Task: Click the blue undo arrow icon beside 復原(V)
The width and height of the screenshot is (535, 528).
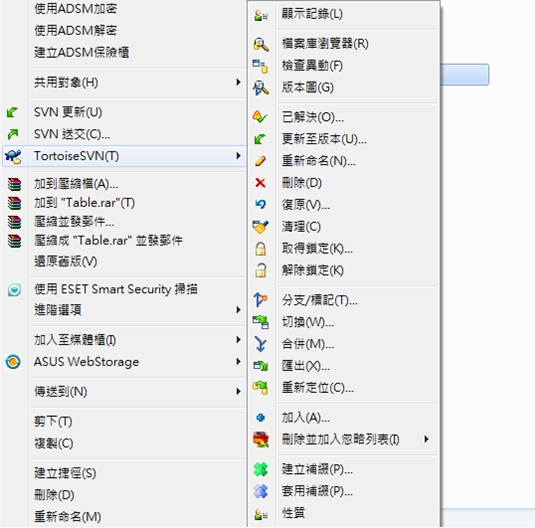Action: pos(260,204)
